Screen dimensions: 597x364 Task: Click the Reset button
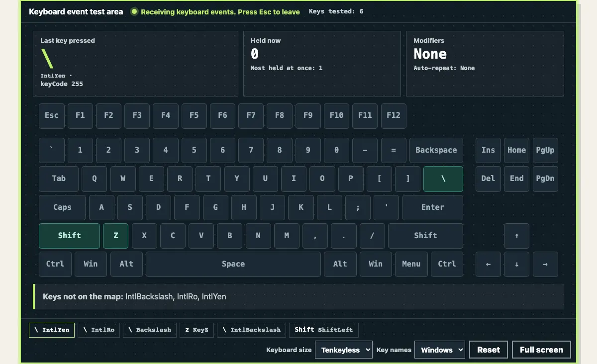pyautogui.click(x=489, y=350)
